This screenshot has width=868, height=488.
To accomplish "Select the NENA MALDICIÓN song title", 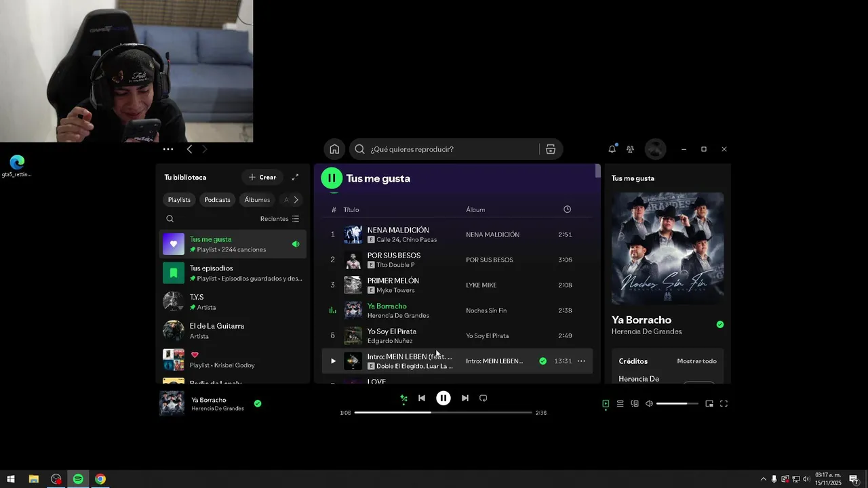I will (x=398, y=230).
